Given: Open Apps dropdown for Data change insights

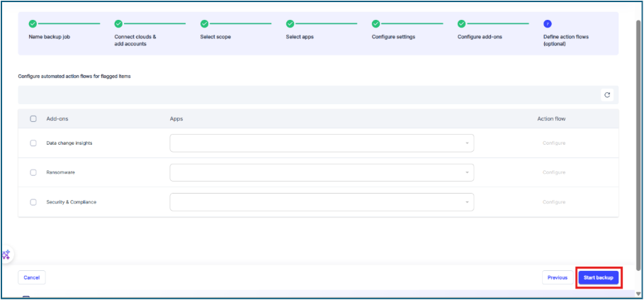Looking at the screenshot, I should coord(322,143).
